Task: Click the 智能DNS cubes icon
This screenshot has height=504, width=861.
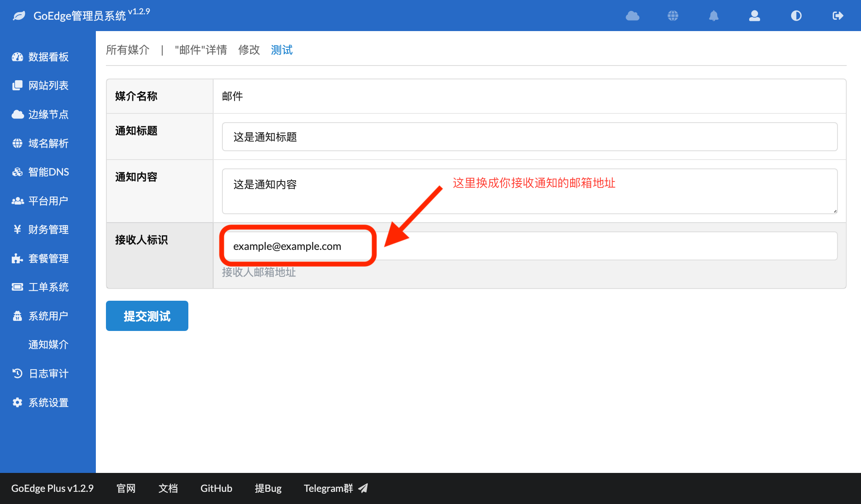Action: [x=17, y=172]
